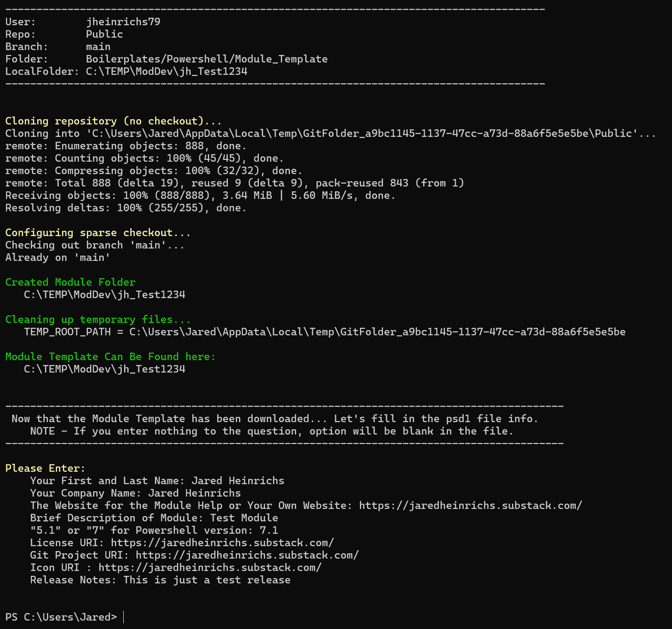Select the "TEMP_ROOT_PATH =" line
This screenshot has width=672, height=629.
pyautogui.click(x=325, y=332)
